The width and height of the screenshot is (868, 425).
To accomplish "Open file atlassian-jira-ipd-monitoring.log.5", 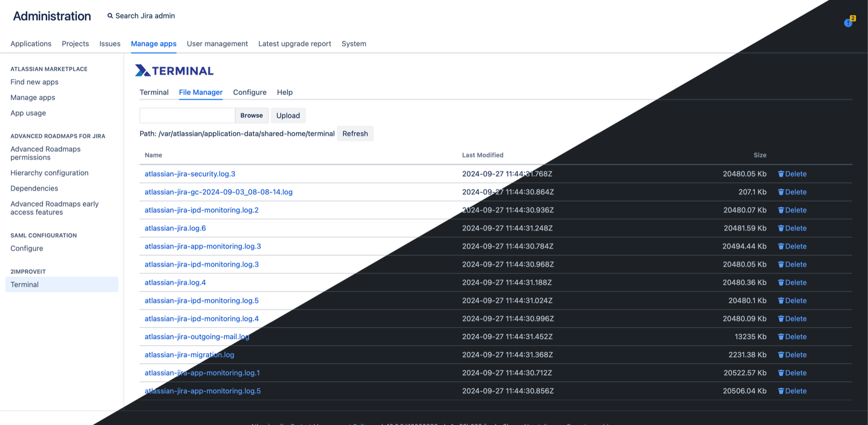I will (201, 300).
